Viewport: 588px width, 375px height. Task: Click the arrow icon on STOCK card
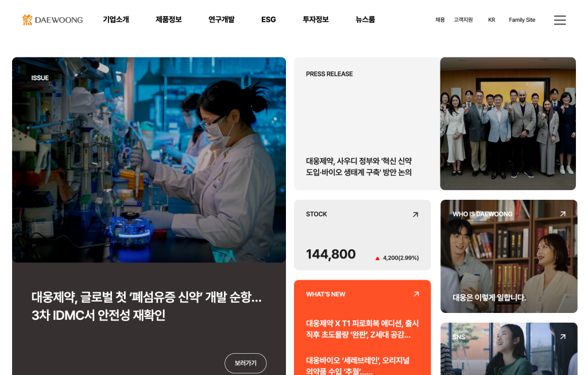tap(415, 215)
